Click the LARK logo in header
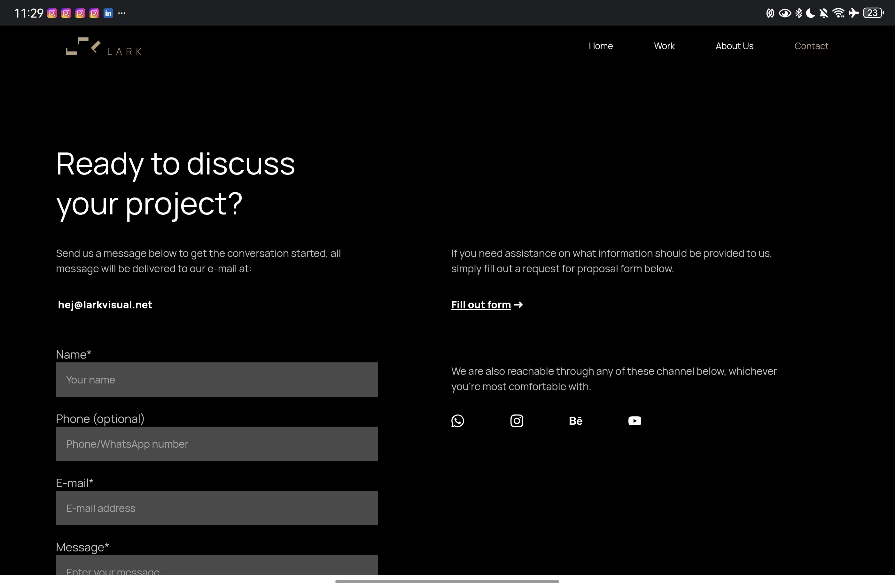 click(x=104, y=47)
